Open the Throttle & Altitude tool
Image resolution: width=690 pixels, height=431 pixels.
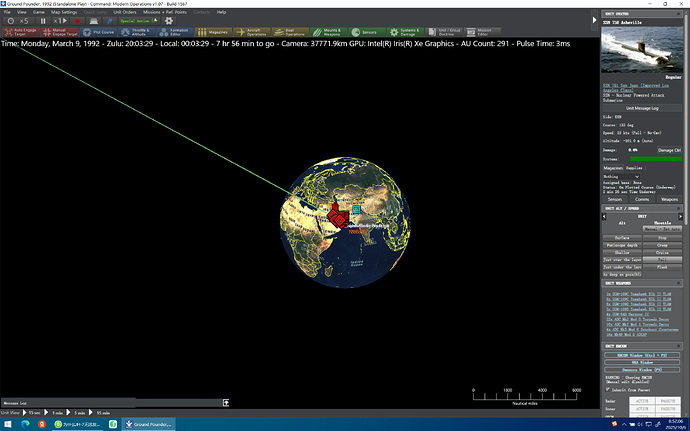pyautogui.click(x=145, y=32)
